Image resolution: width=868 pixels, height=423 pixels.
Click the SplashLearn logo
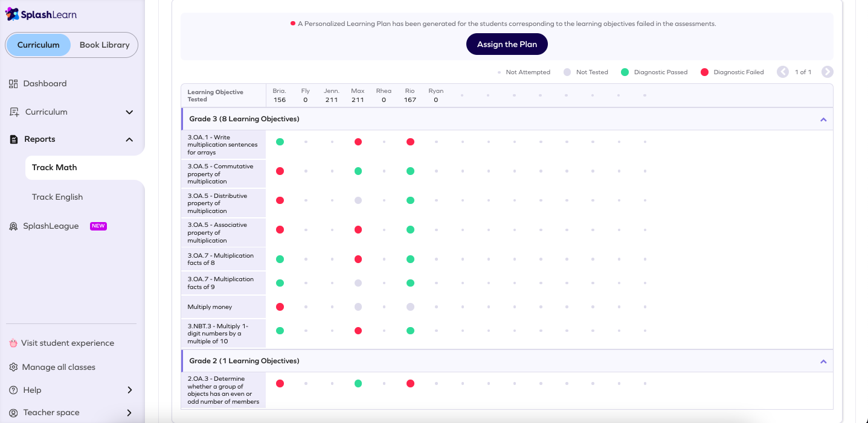pyautogui.click(x=41, y=13)
